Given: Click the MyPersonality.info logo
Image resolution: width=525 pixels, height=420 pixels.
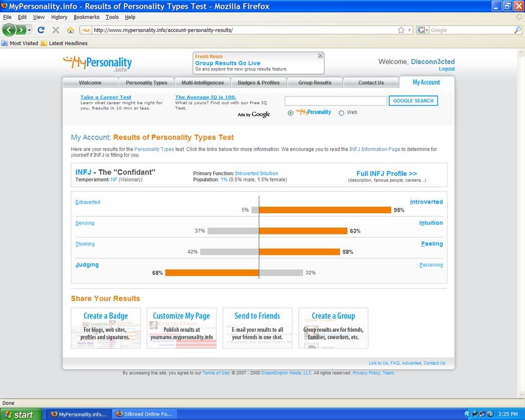Looking at the screenshot, I should [x=97, y=64].
